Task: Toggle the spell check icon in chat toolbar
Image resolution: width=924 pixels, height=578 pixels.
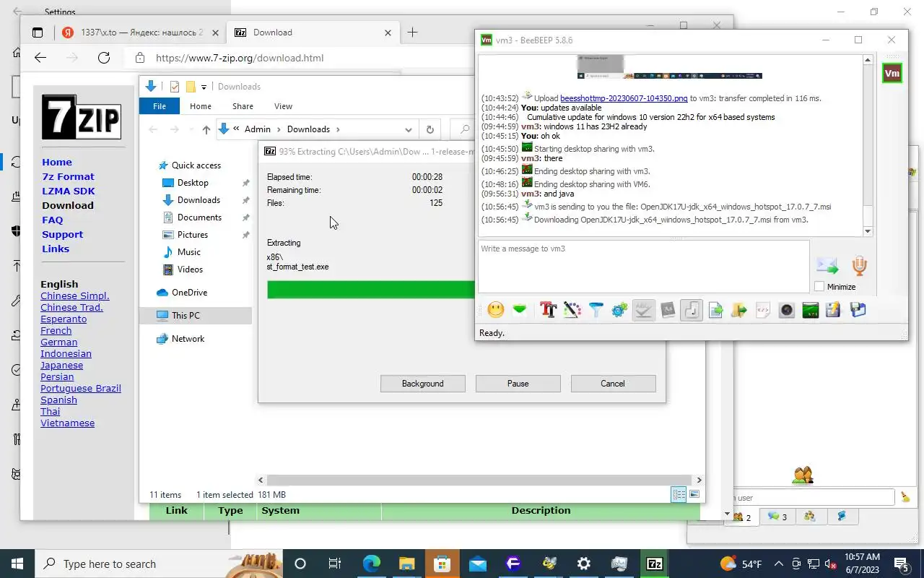Action: point(643,310)
